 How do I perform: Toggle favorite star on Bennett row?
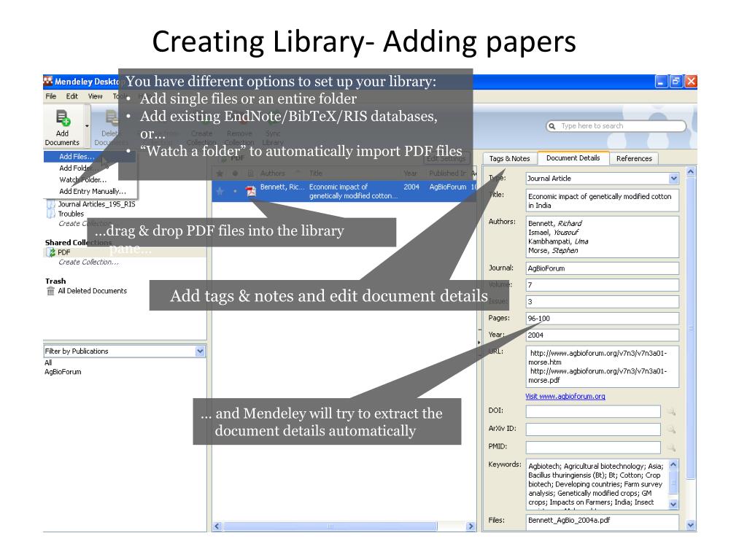click(x=220, y=191)
